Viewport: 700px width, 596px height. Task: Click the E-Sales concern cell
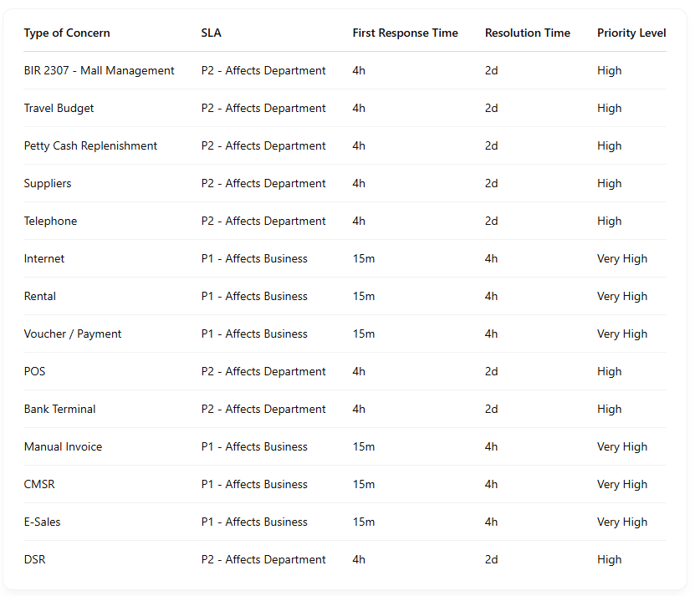(42, 522)
